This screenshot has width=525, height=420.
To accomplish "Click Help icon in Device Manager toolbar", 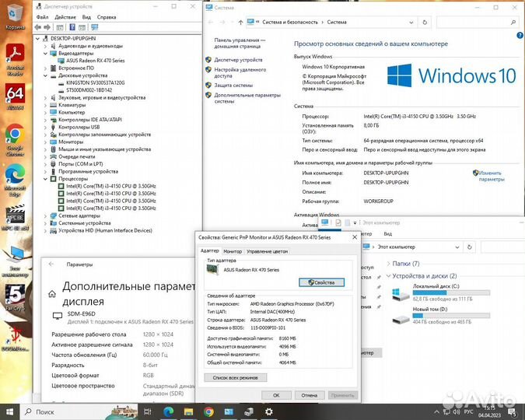I will (72, 27).
